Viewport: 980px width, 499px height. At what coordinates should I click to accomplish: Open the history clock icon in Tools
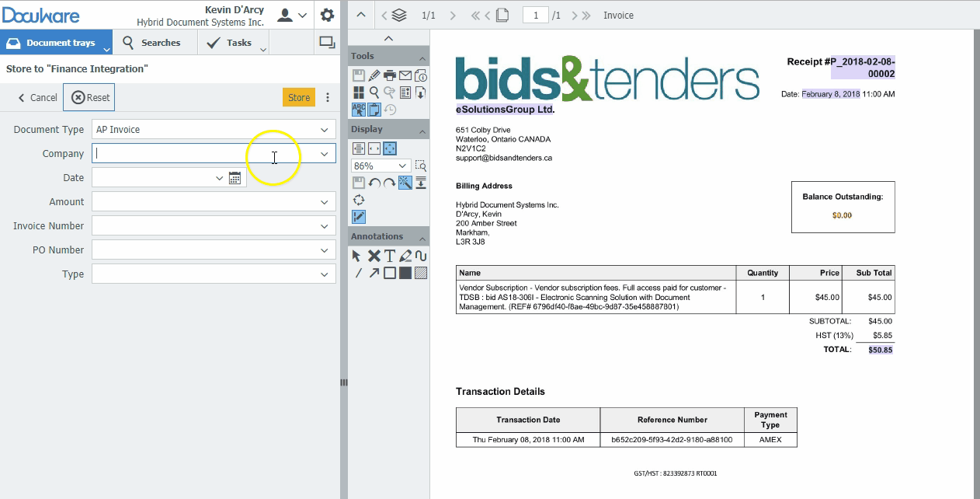coord(390,110)
